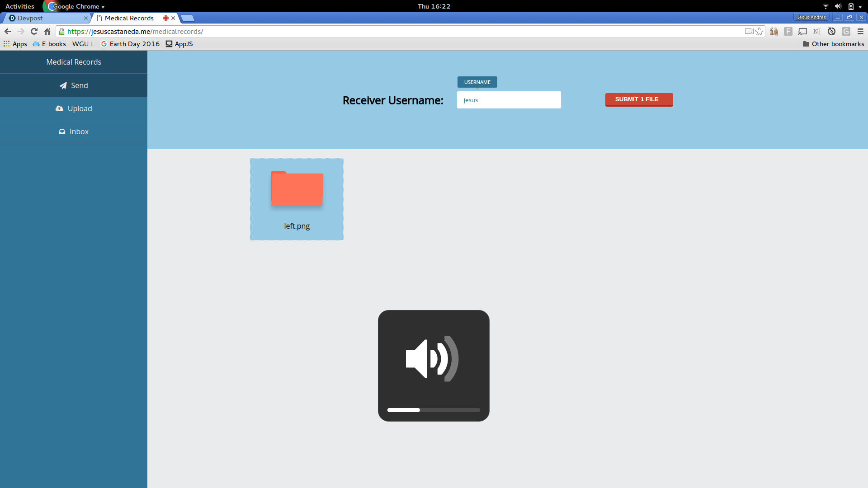The image size is (868, 488).
Task: Click the Submit 1 File button
Action: point(639,99)
